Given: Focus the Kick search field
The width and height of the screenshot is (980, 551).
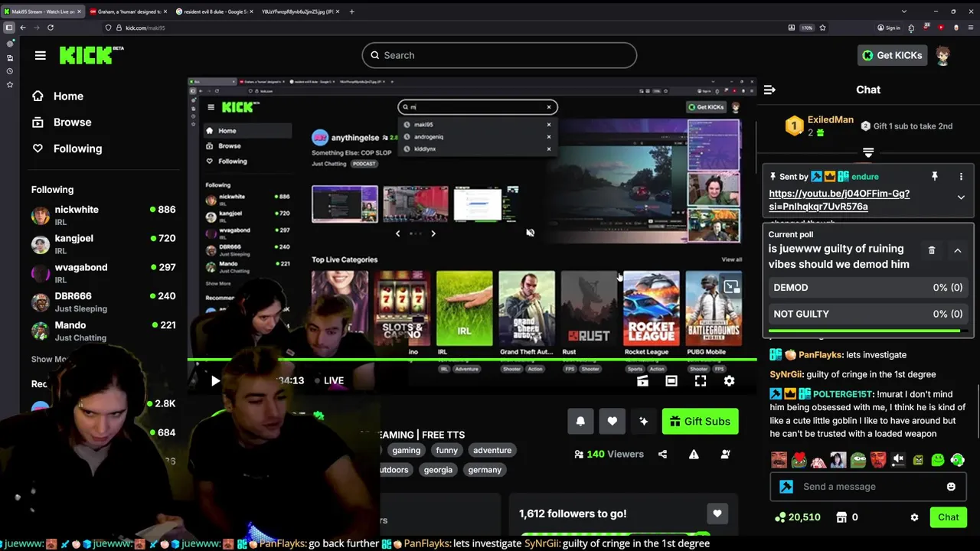Looking at the screenshot, I should [x=499, y=55].
